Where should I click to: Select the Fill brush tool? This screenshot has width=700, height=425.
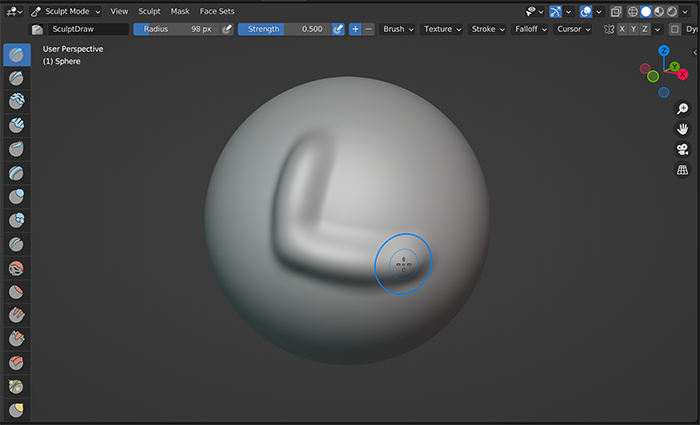(x=17, y=316)
